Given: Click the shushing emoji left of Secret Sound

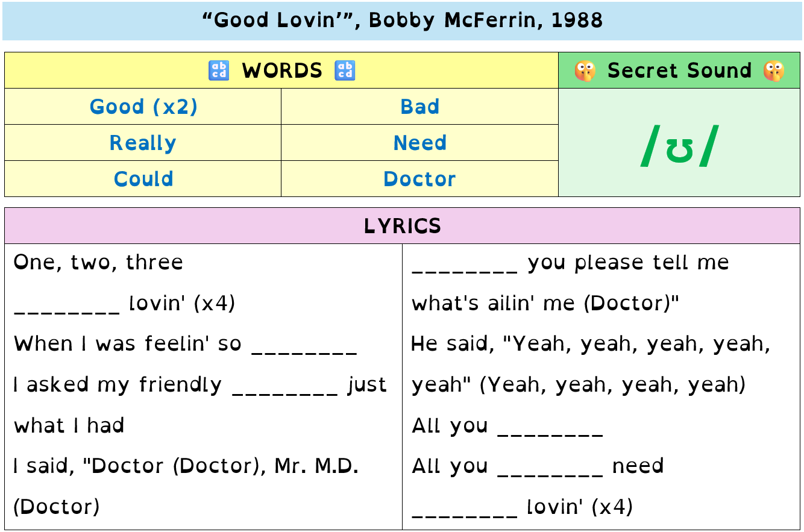Looking at the screenshot, I should pyautogui.click(x=585, y=70).
